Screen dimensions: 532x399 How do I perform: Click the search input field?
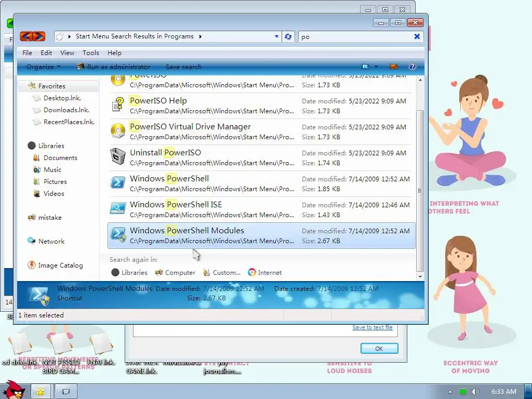coord(355,37)
